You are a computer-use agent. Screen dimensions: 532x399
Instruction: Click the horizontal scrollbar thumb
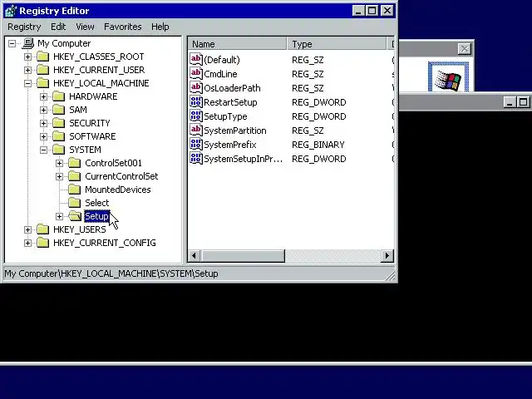pyautogui.click(x=243, y=255)
